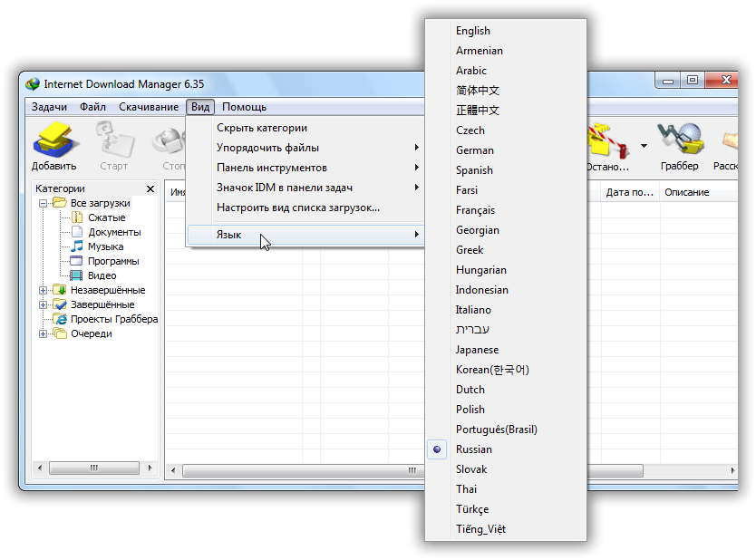This screenshot has height=560, width=756.
Task: Click the Граббер toolbar icon
Action: [x=680, y=140]
